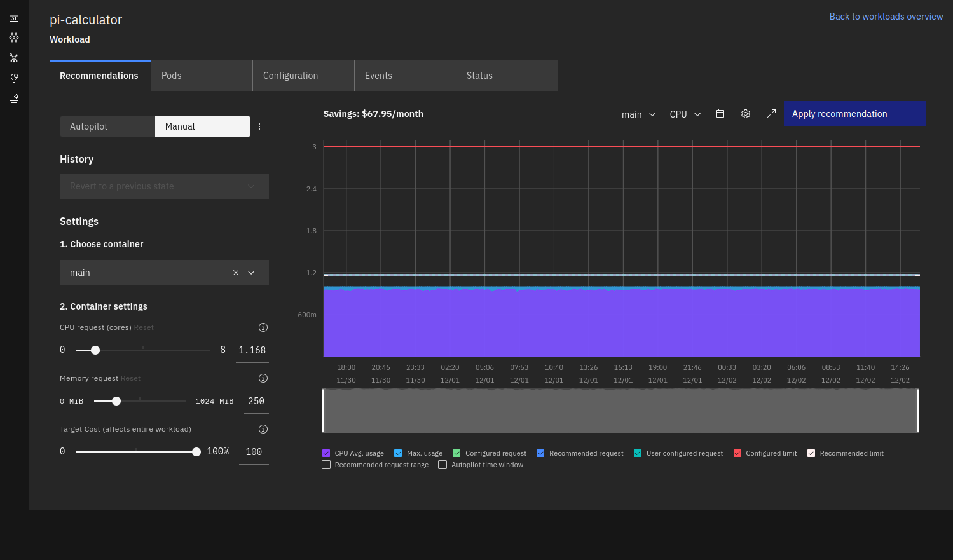Open the lightbulb recommendations sidebar icon
The height and width of the screenshot is (560, 953).
(x=14, y=78)
